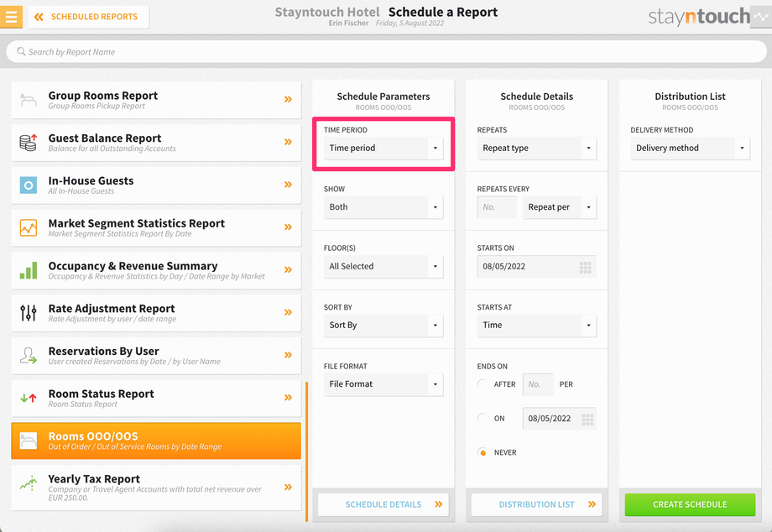Open Yearly Tax Report via double chevron
772x532 pixels.
pyautogui.click(x=288, y=488)
